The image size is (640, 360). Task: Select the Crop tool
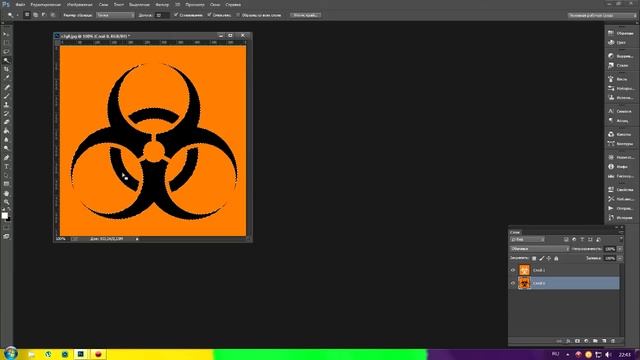point(6,69)
